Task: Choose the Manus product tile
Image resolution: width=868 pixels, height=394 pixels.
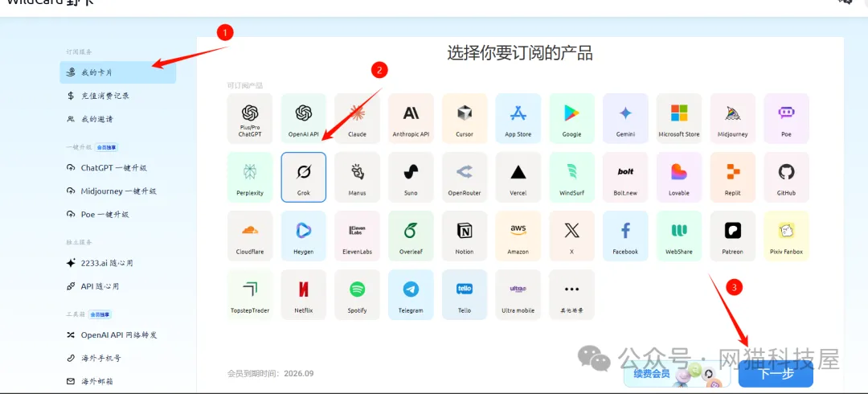Action: click(x=357, y=178)
